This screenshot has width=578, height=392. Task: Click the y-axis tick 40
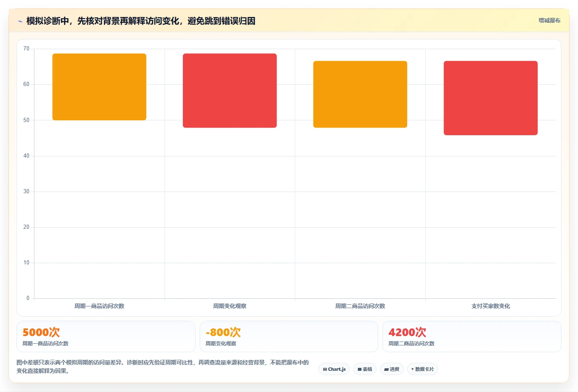pos(26,156)
